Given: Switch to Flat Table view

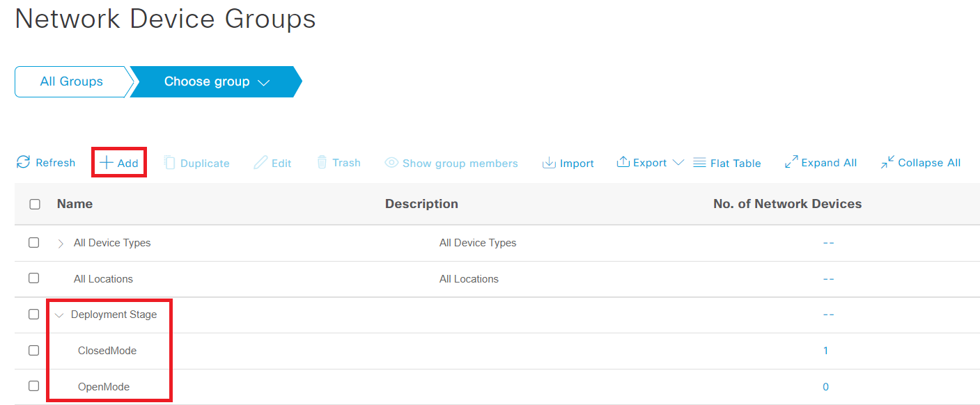Looking at the screenshot, I should [x=727, y=163].
